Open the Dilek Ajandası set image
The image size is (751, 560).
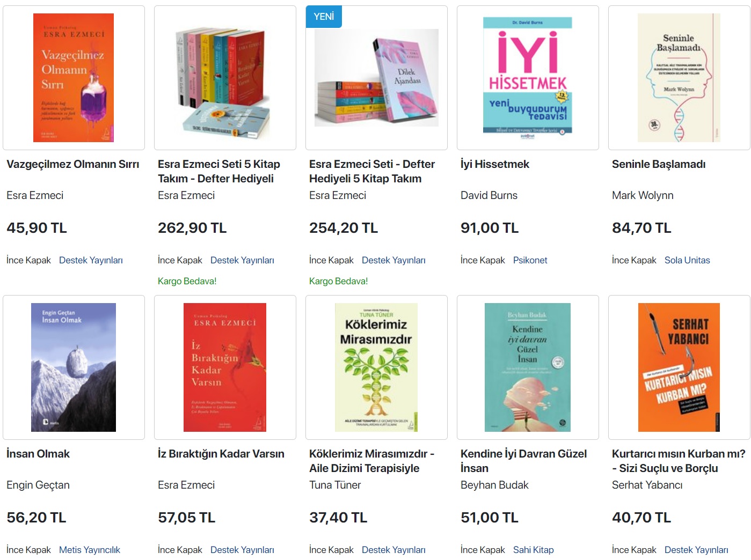click(x=376, y=78)
